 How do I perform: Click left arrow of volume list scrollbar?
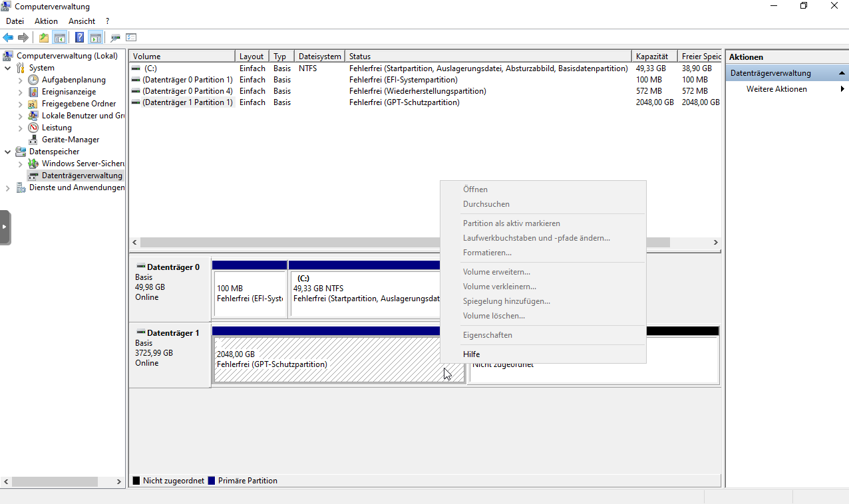pos(134,243)
